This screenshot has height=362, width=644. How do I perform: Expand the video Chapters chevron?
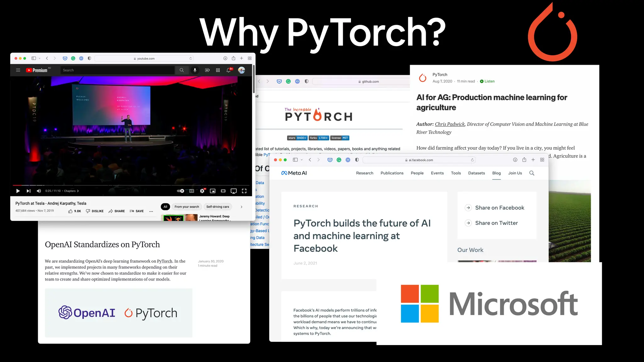(x=78, y=191)
